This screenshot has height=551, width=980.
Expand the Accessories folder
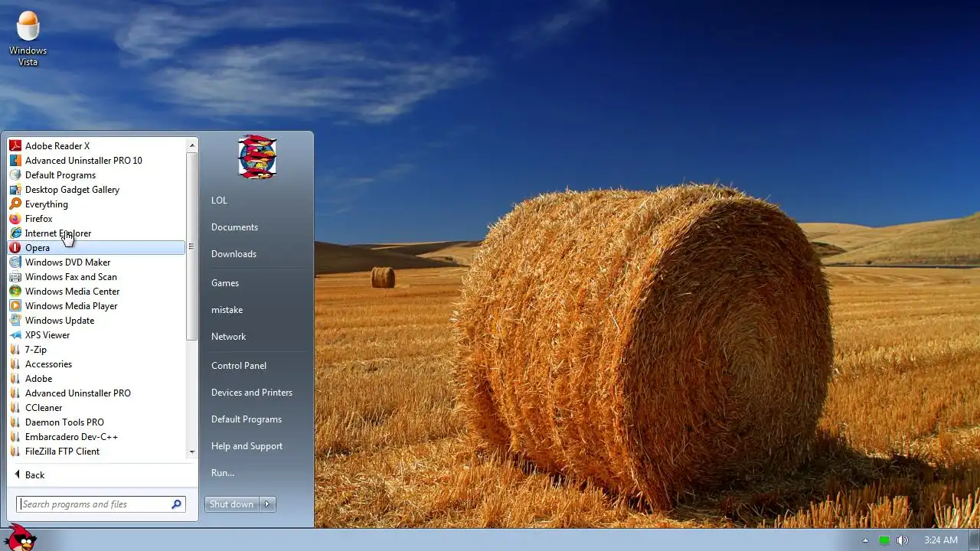pyautogui.click(x=96, y=364)
